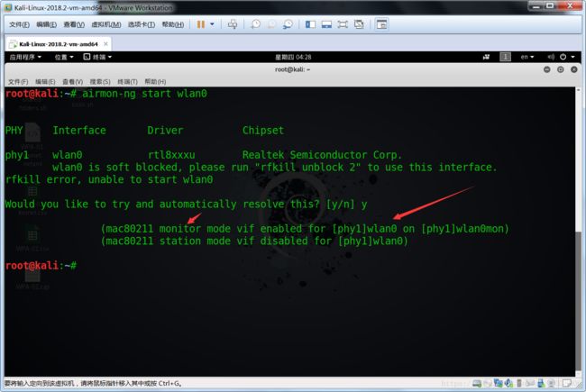Open the snapshot manager icon

pyautogui.click(x=288, y=24)
